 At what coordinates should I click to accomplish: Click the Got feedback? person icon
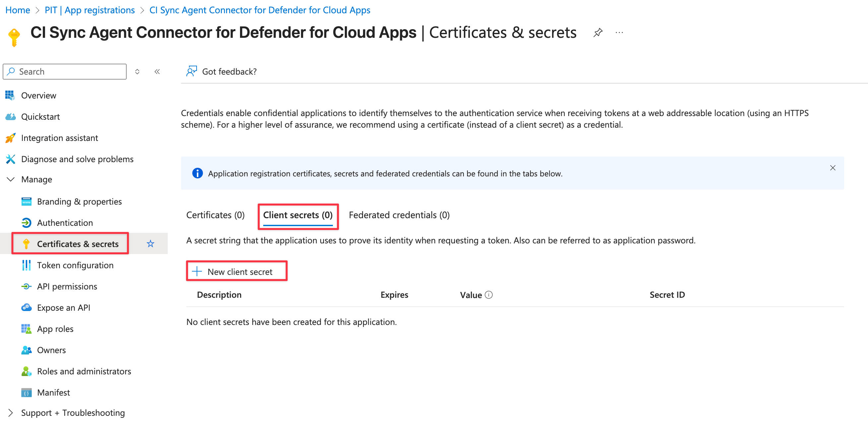point(191,71)
